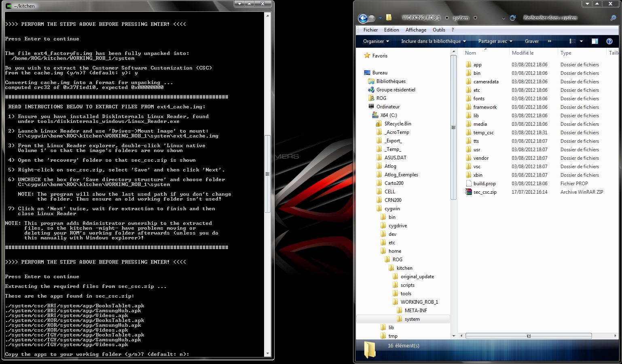Screen dimensions: 622x364
Task: Open the Partager avec dropdown
Action: click(x=495, y=41)
